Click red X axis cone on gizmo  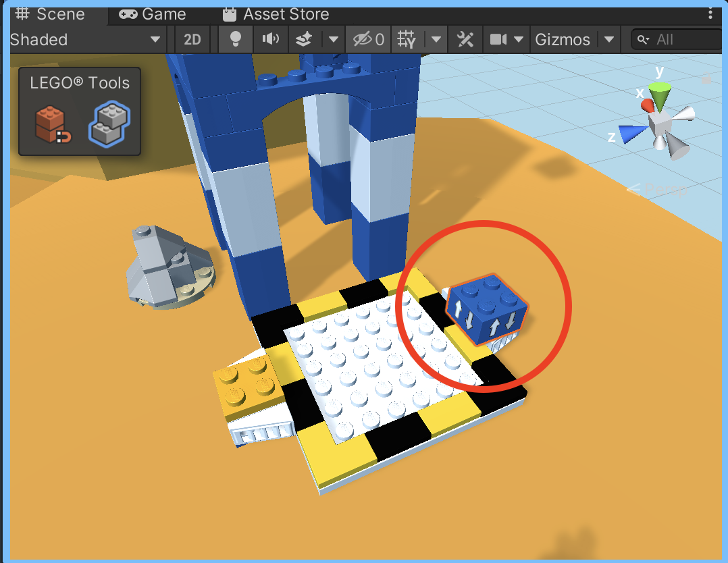click(647, 105)
